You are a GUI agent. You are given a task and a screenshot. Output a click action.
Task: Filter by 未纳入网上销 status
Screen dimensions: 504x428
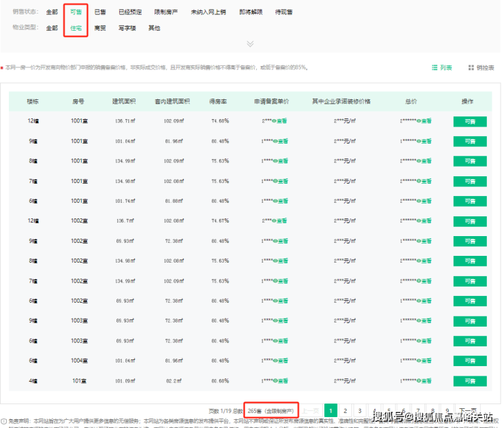208,12
